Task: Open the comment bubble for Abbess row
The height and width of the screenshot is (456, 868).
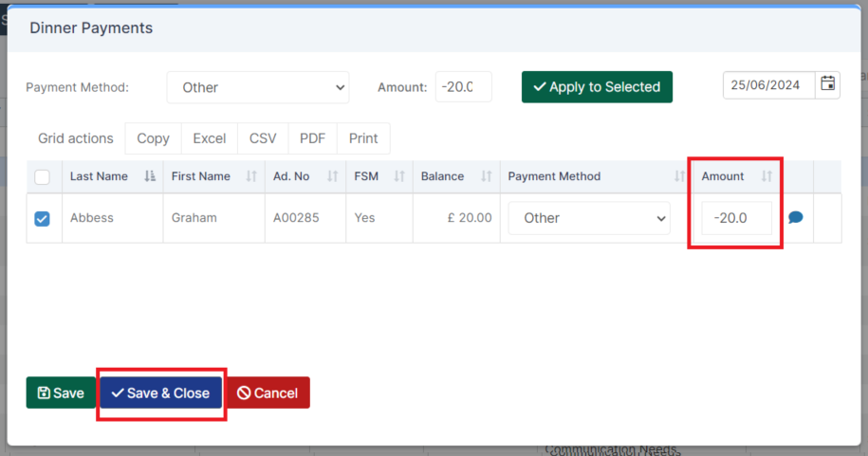Action: coord(796,217)
